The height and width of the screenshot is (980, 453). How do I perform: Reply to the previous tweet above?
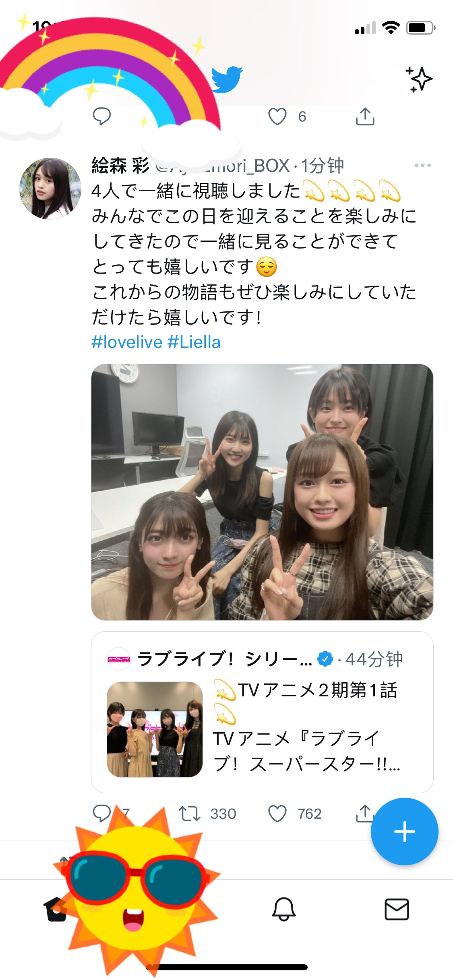pyautogui.click(x=101, y=117)
